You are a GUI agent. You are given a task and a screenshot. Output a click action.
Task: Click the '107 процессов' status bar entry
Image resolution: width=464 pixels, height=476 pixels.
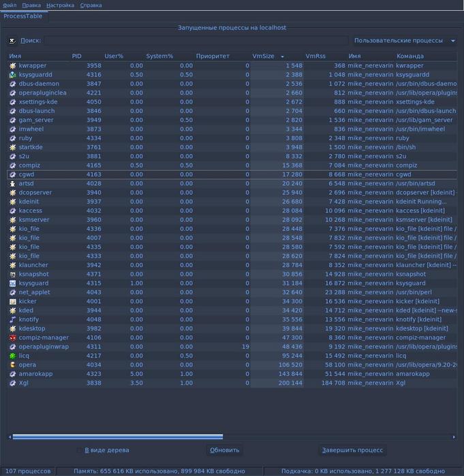[28, 471]
